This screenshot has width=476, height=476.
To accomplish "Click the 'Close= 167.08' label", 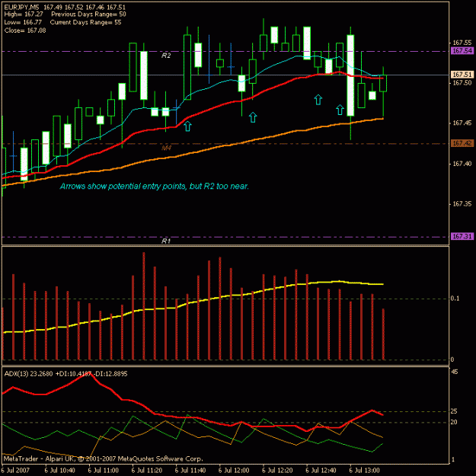I will [25, 30].
